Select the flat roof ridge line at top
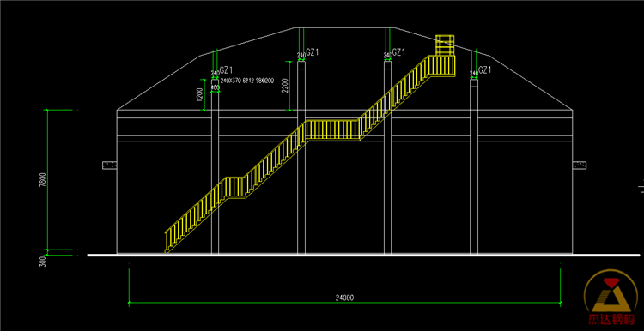This screenshot has height=331, width=644. tap(344, 28)
